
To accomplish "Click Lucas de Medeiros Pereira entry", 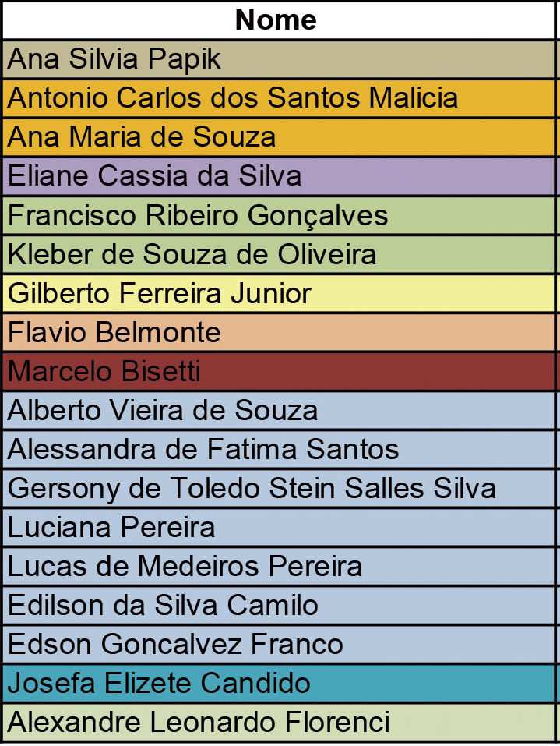I will click(x=185, y=567).
